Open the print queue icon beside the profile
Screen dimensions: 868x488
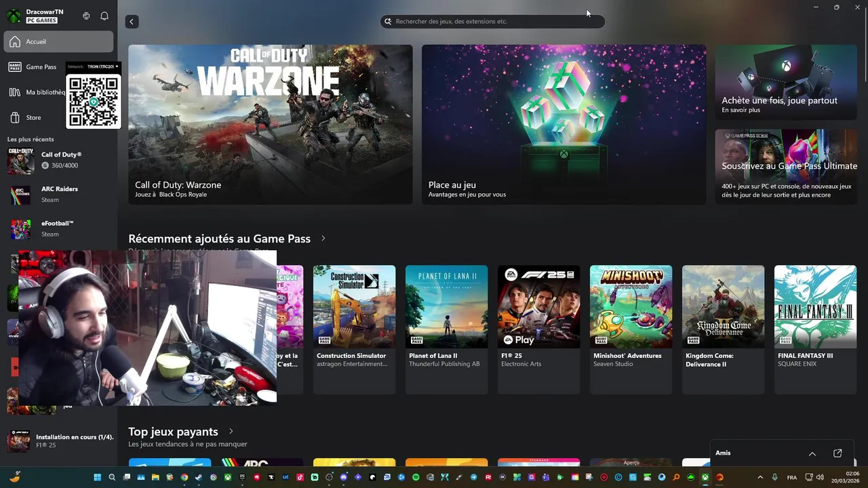click(86, 16)
